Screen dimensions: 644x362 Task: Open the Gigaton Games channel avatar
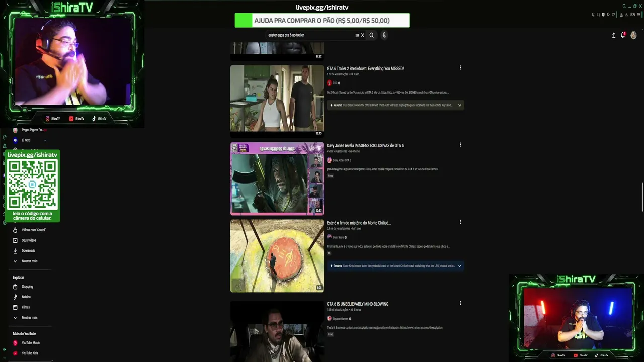tap(329, 319)
